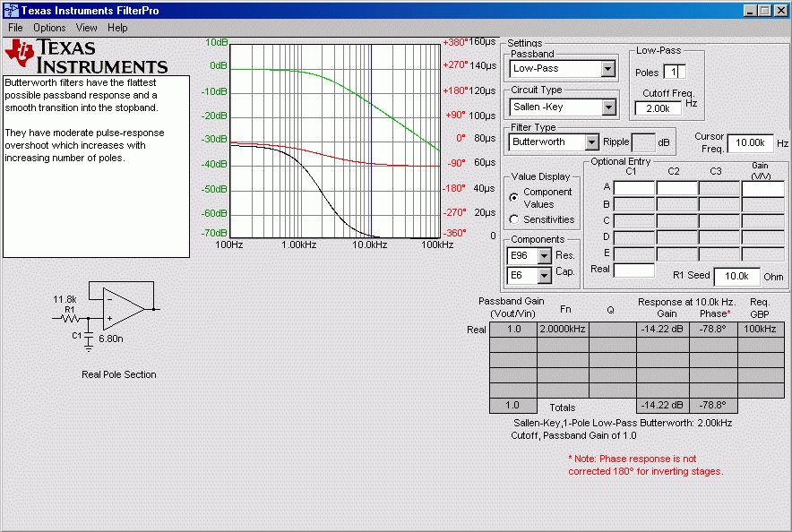Click the Ripple dB field
The width and height of the screenshot is (792, 532).
click(643, 142)
